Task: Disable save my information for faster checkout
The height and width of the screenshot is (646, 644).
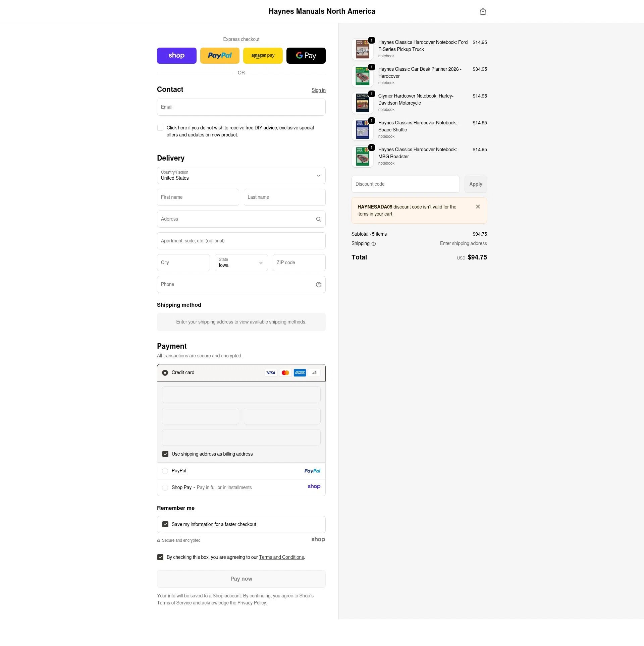Action: pyautogui.click(x=165, y=524)
